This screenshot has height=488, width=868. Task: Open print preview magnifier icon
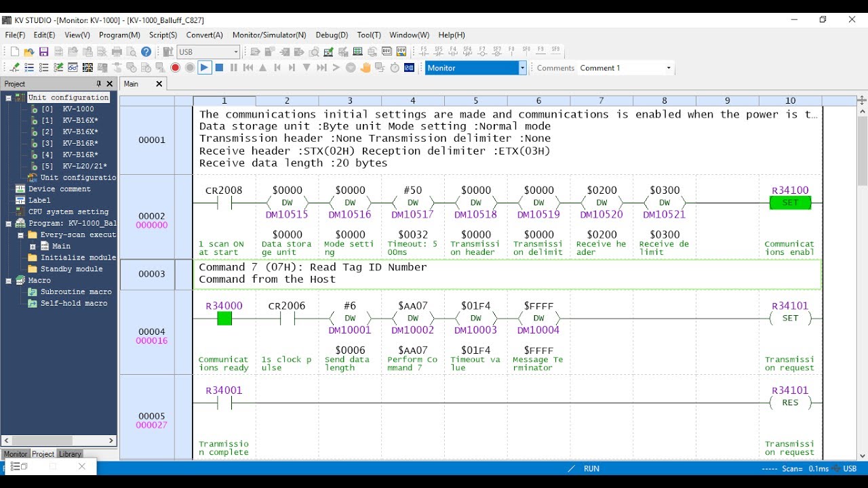(132, 52)
